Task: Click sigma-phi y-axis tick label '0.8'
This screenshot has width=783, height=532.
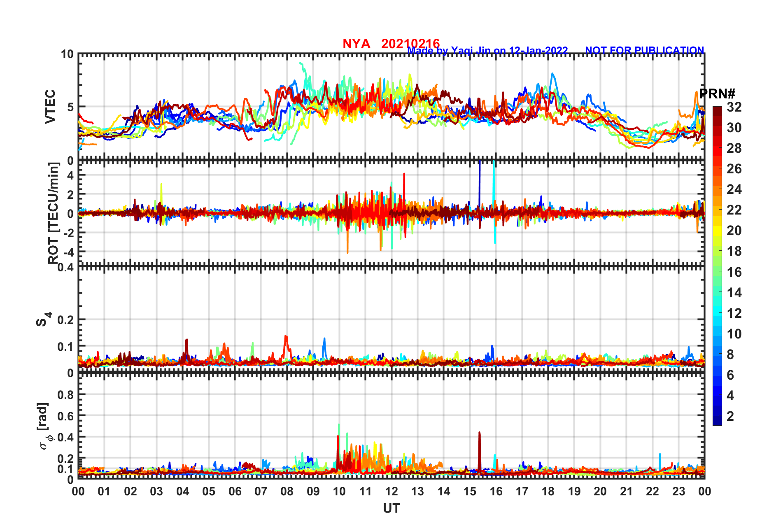Action: pyautogui.click(x=66, y=394)
